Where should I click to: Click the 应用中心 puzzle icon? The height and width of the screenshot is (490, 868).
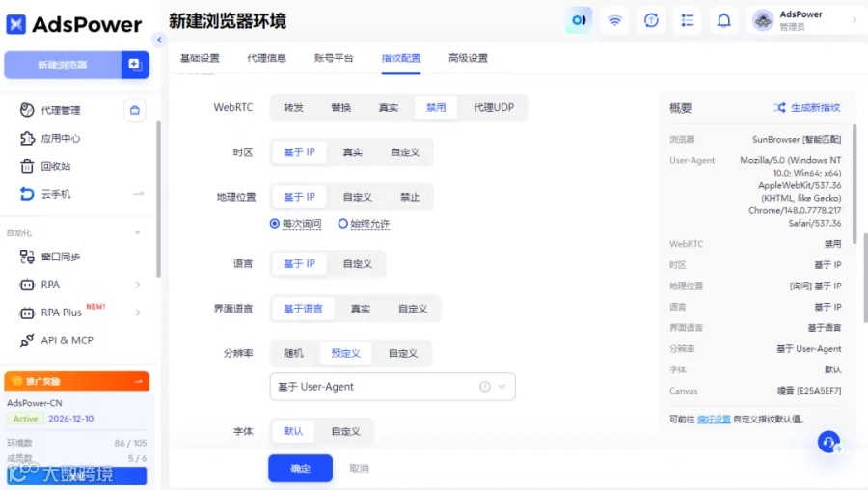27,139
